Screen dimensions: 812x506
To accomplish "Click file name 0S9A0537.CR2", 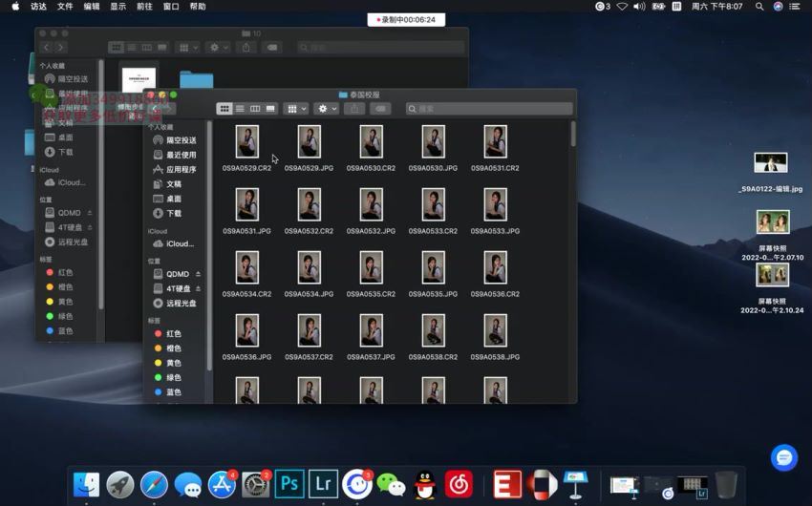I will [x=309, y=357].
